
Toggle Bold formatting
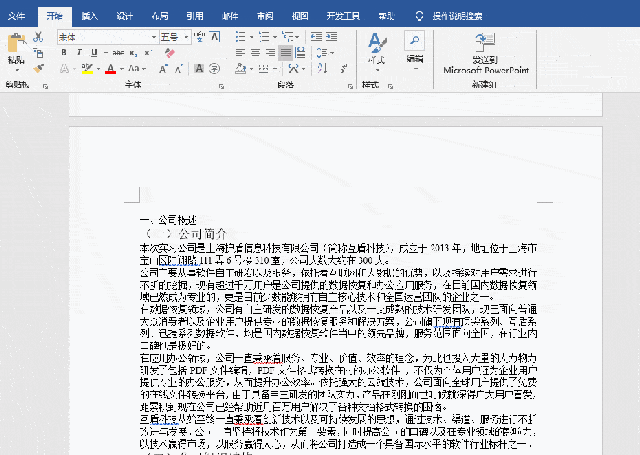click(64, 53)
